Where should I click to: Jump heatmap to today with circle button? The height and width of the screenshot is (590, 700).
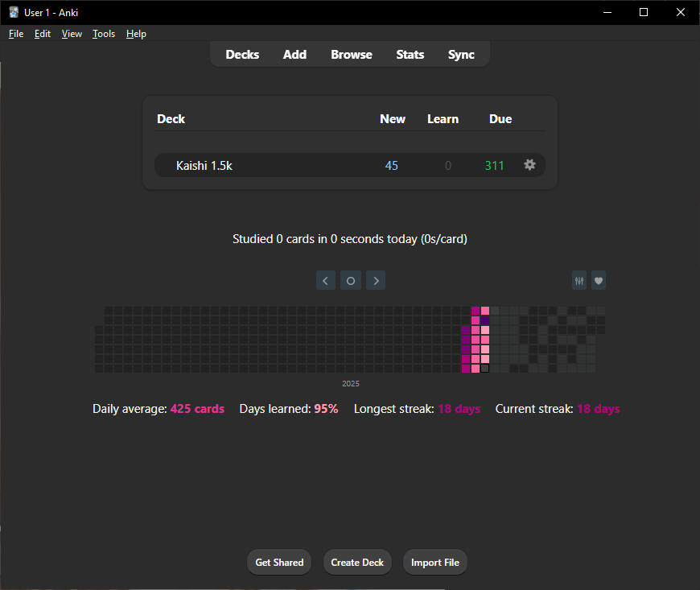click(x=351, y=280)
